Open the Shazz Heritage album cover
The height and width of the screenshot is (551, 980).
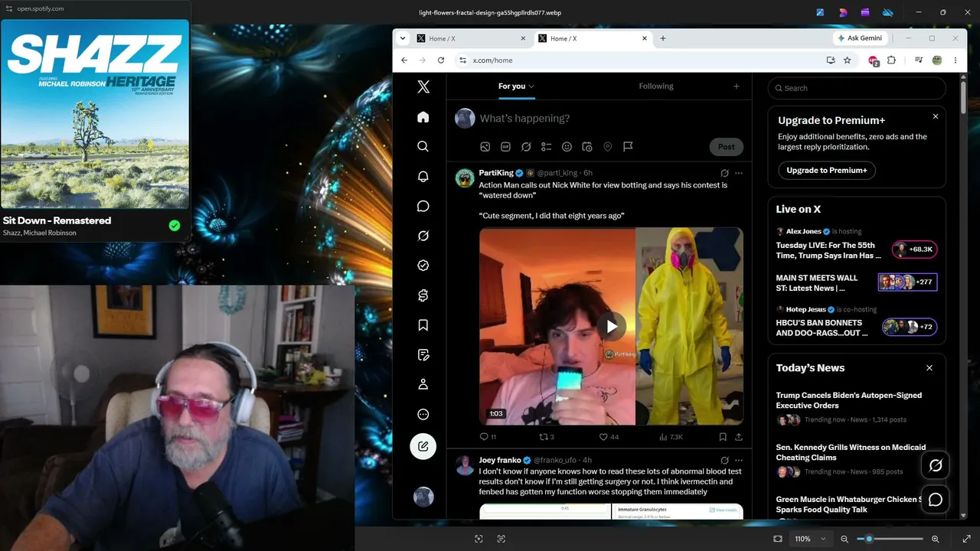(x=95, y=113)
